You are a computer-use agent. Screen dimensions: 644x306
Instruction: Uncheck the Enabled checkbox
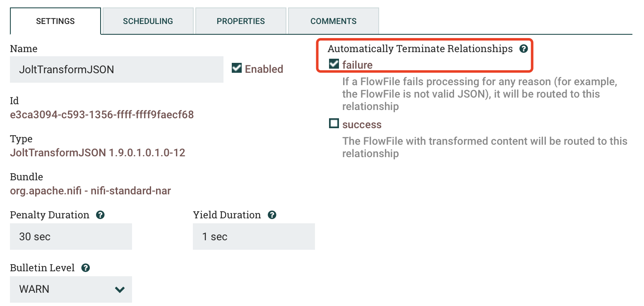[x=237, y=68]
